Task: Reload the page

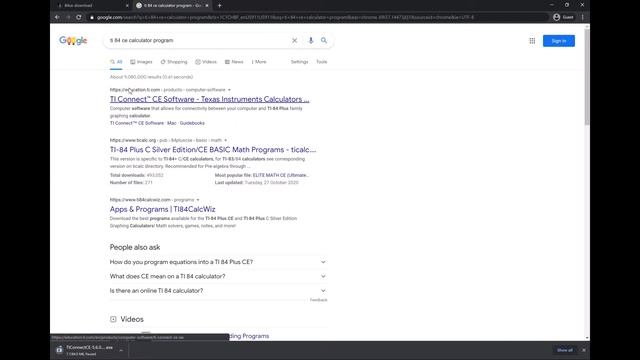Action: click(x=78, y=17)
